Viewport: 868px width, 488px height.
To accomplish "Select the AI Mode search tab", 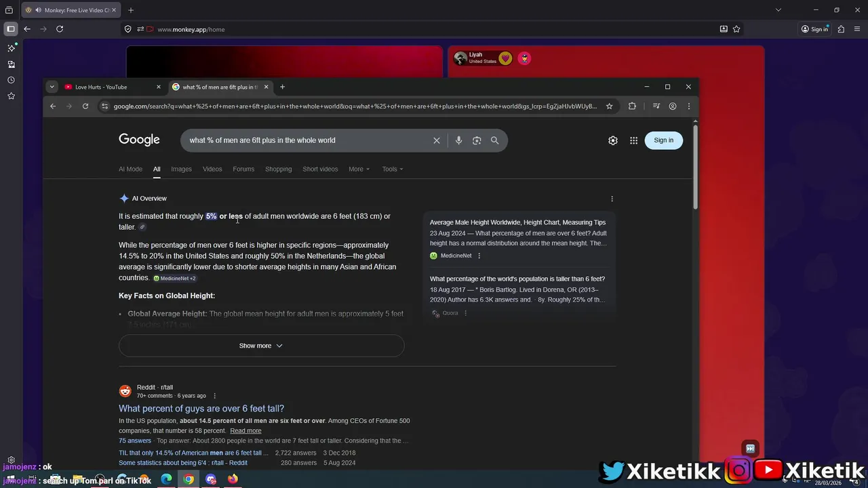I will pos(130,169).
